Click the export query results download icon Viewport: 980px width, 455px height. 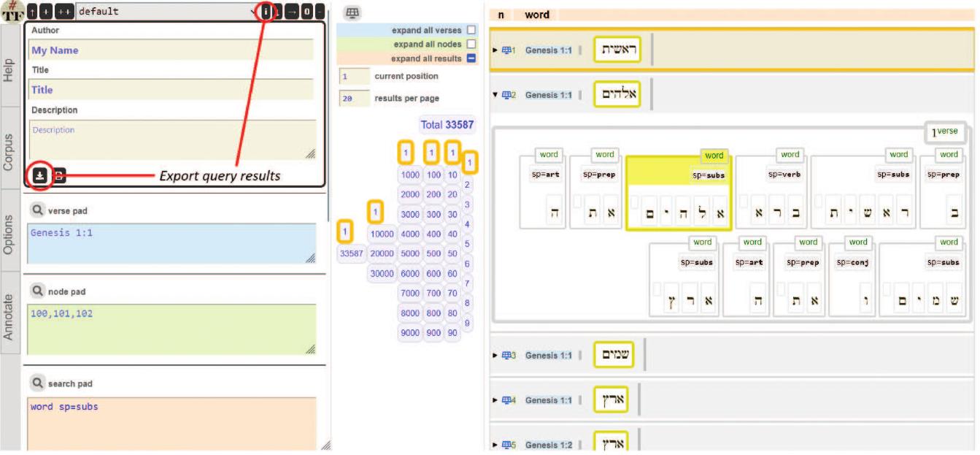click(x=40, y=175)
